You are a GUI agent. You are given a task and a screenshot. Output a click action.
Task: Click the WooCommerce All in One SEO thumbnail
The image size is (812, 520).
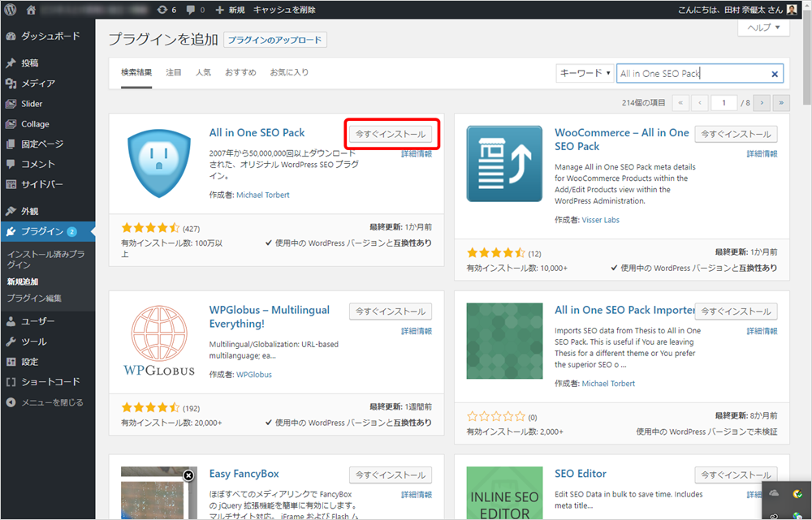(x=505, y=164)
